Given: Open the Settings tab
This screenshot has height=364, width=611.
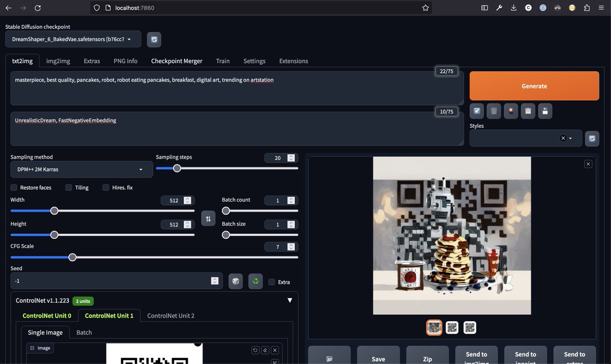Looking at the screenshot, I should click(x=254, y=61).
